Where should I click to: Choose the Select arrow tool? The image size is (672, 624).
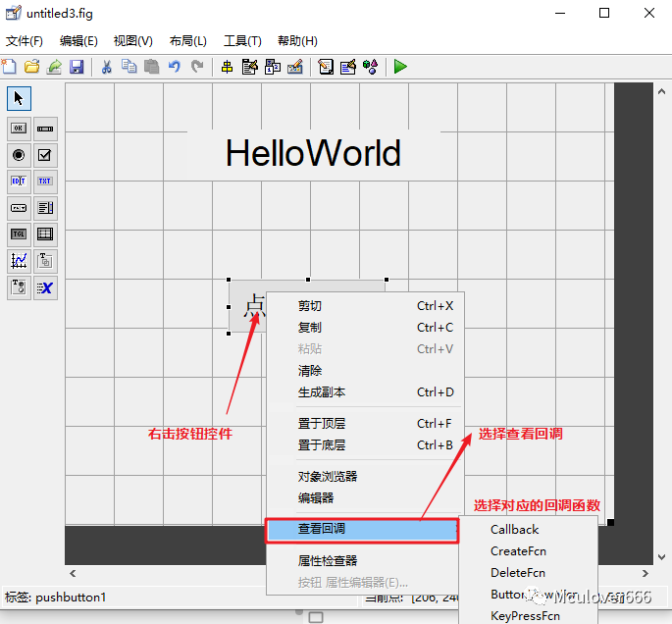pos(19,98)
